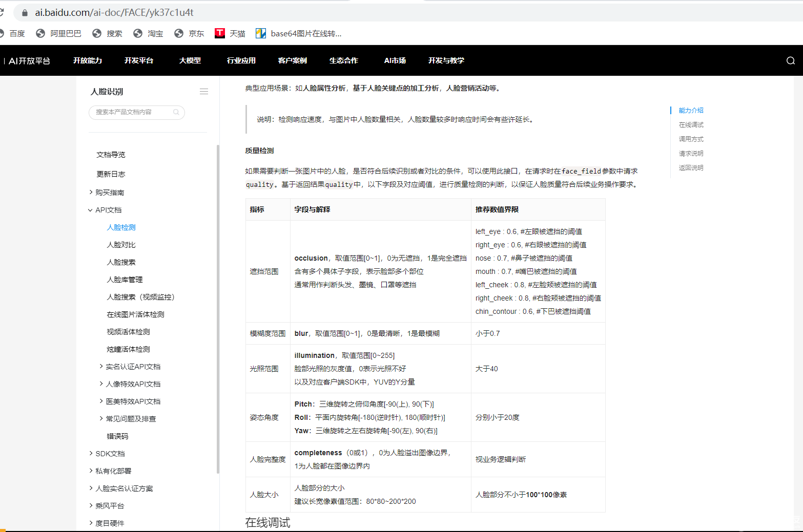Open 文档导览 in sidebar
803x532 pixels.
[111, 155]
